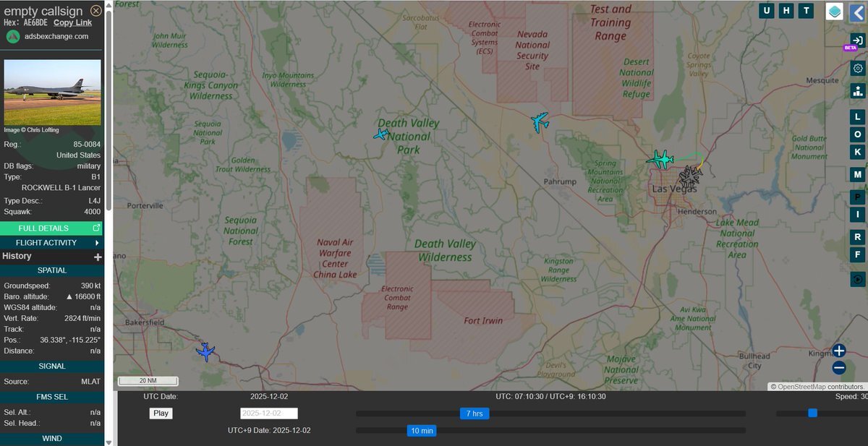
Task: Click the UTC date input field
Action: [x=268, y=413]
